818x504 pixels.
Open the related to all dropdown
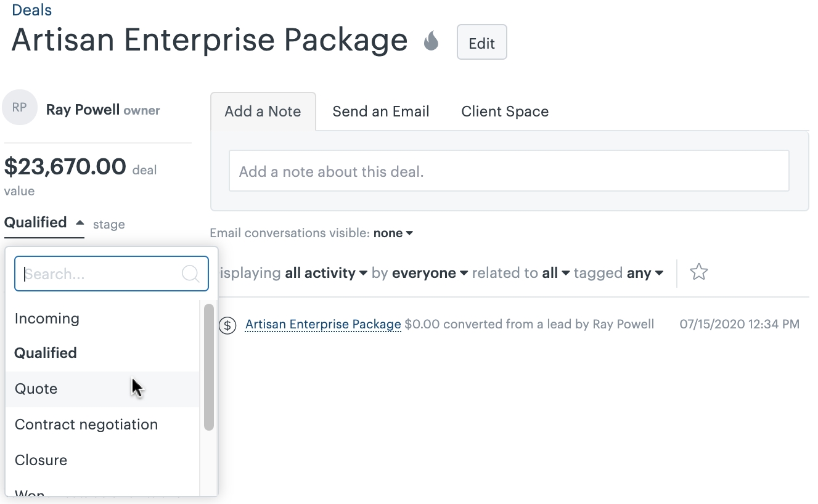click(555, 273)
